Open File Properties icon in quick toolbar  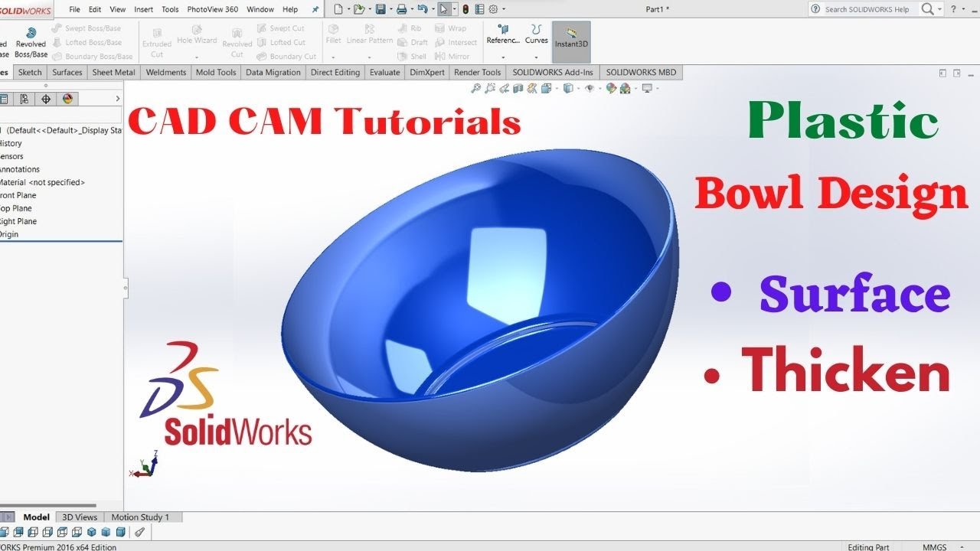tap(479, 9)
